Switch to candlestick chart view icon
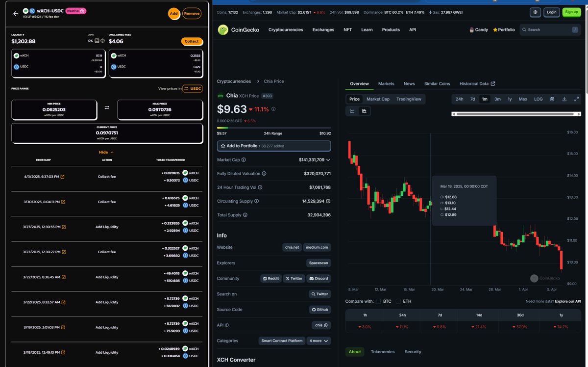Image resolution: width=588 pixels, height=367 pixels. tap(364, 111)
